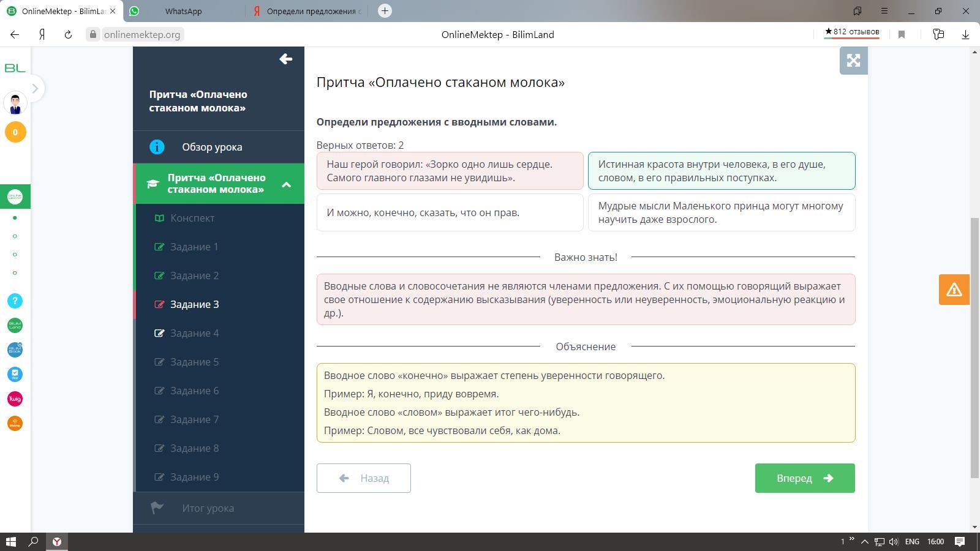Viewport: 980px width, 551px height.
Task: Select answer 'И можно, конечно, сказать…'
Action: (450, 212)
